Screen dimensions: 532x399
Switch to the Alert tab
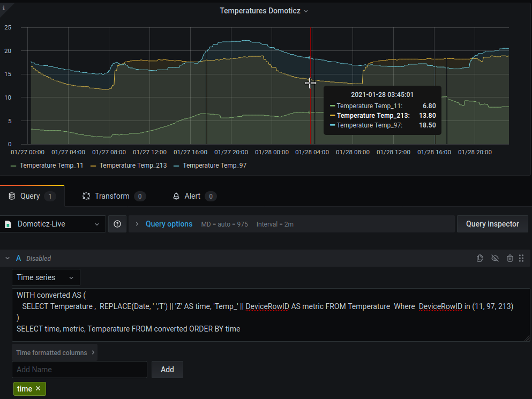[195, 196]
